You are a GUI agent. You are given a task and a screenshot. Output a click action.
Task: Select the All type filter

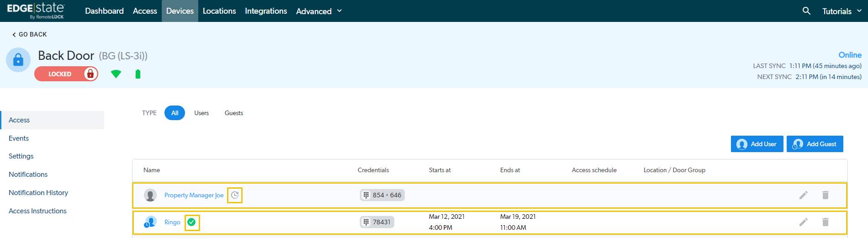(175, 113)
